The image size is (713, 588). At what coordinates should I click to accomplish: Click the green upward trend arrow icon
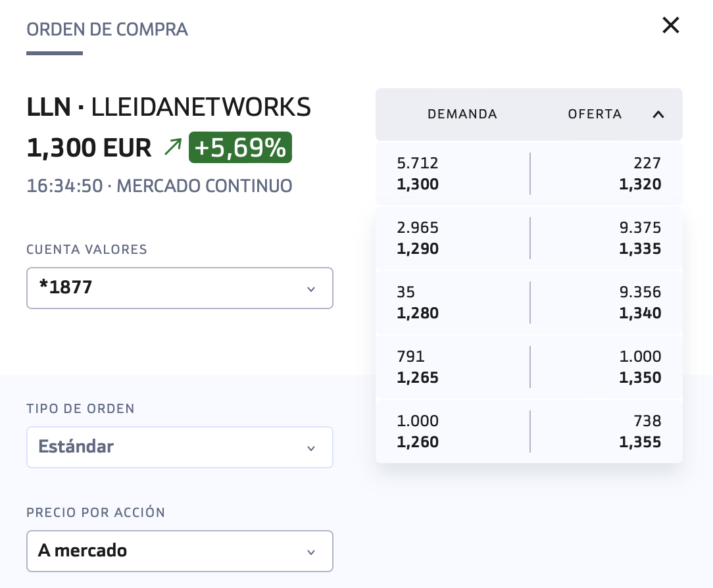click(x=173, y=147)
